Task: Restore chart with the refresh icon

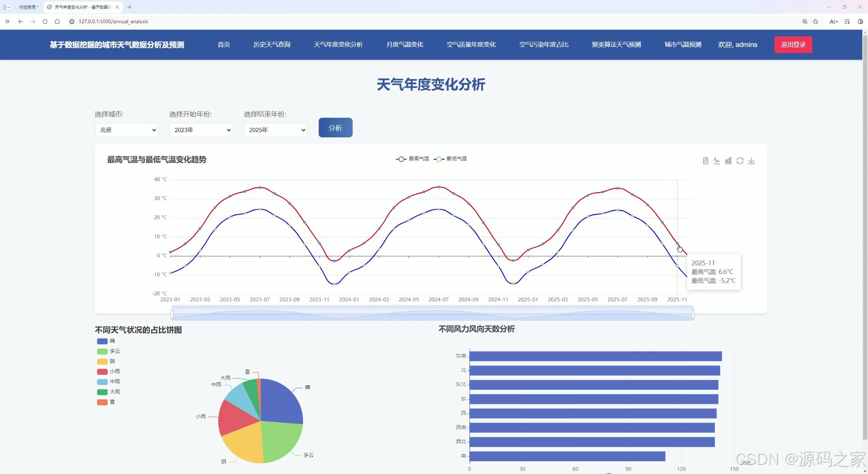Action: (740, 161)
